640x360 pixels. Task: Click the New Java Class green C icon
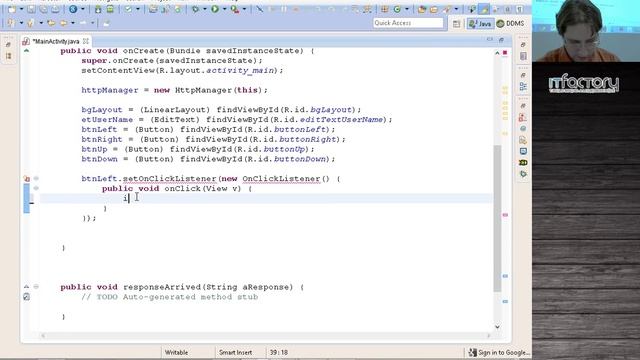397,9
